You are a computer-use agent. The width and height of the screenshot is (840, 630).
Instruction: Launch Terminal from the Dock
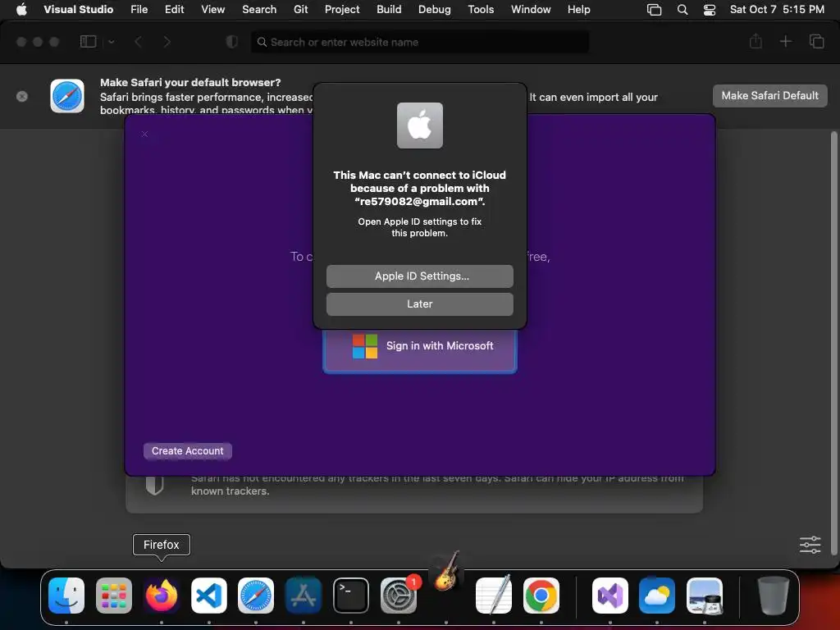[351, 596]
